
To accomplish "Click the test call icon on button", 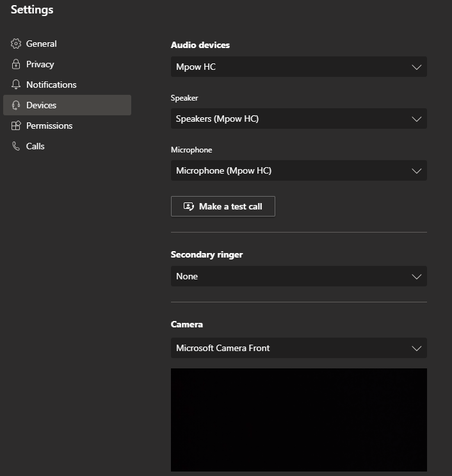I will point(189,206).
